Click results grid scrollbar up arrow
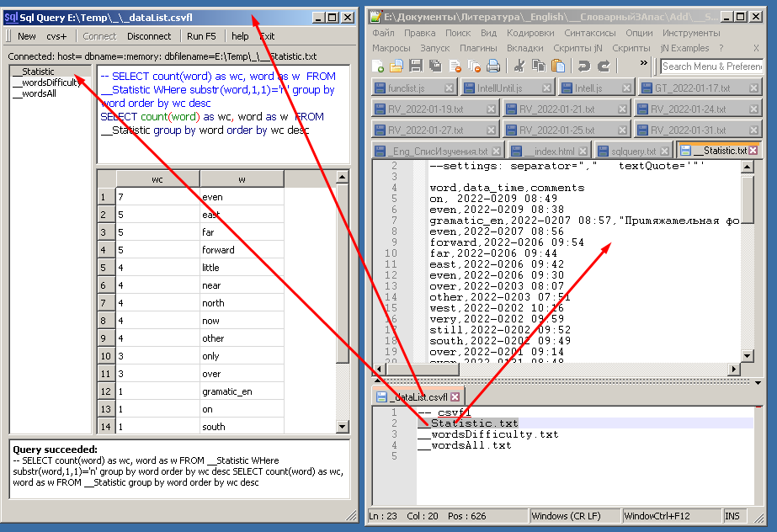 pyautogui.click(x=343, y=177)
